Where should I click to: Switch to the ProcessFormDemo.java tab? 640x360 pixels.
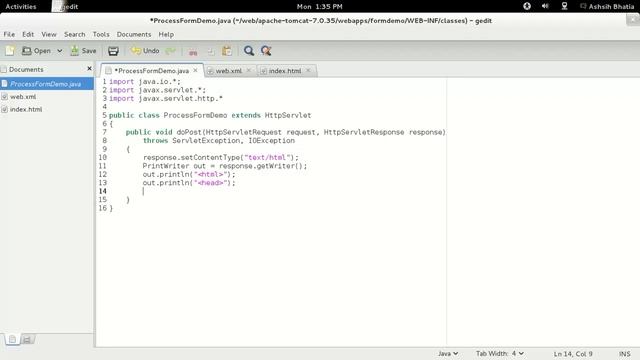pos(151,71)
